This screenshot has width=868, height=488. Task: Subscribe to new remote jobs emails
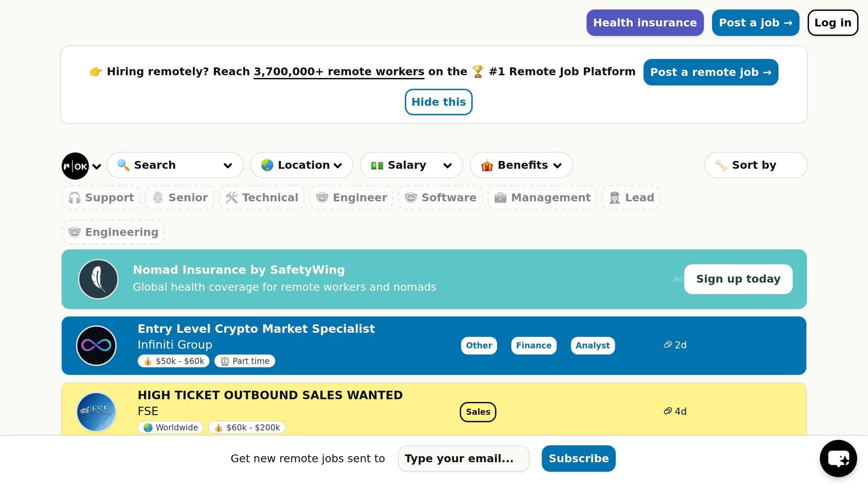[x=579, y=458]
